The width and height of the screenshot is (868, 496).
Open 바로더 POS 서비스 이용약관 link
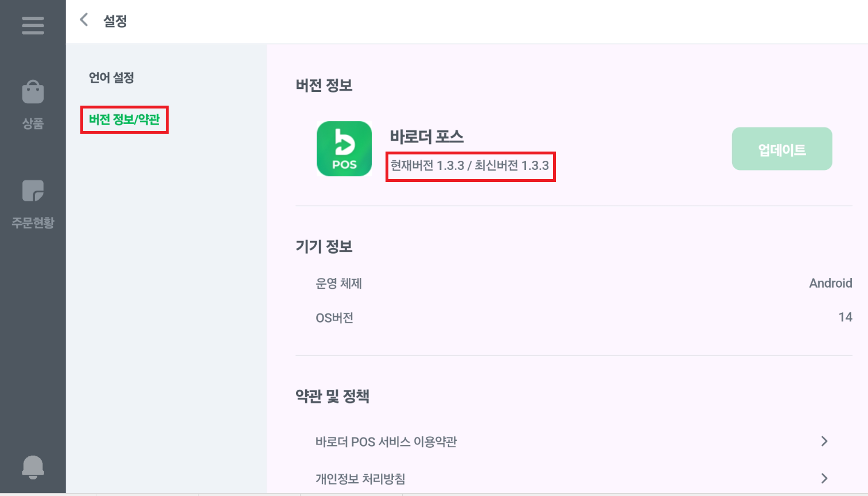pos(386,441)
